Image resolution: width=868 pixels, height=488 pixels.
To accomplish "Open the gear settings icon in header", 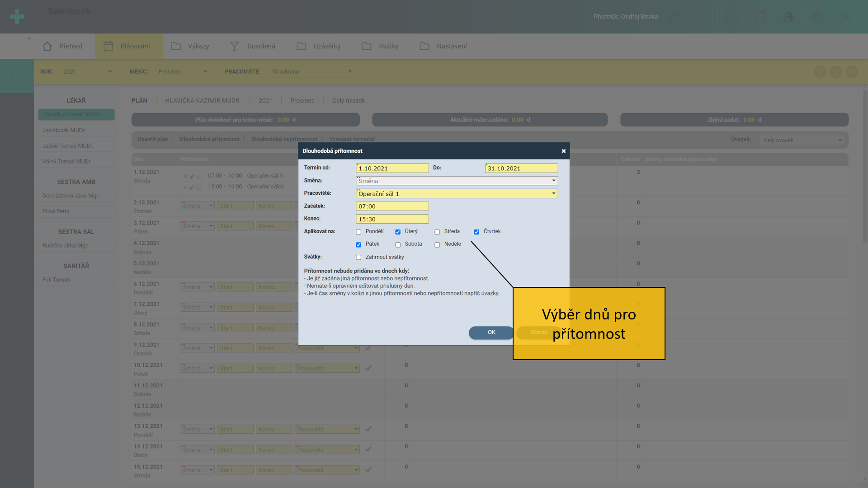I will 817,17.
